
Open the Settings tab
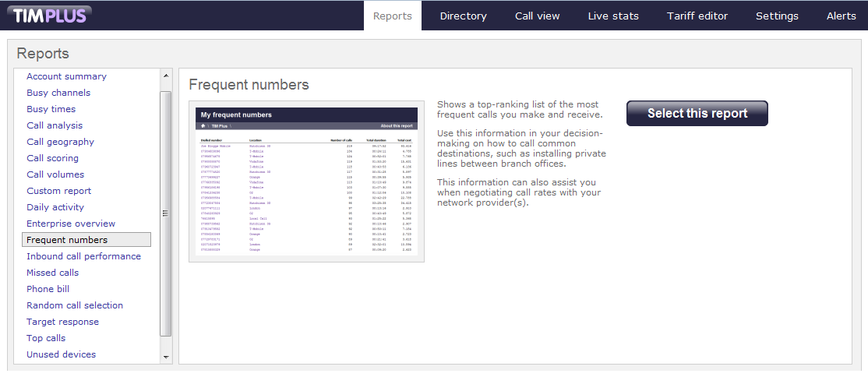[x=777, y=16]
